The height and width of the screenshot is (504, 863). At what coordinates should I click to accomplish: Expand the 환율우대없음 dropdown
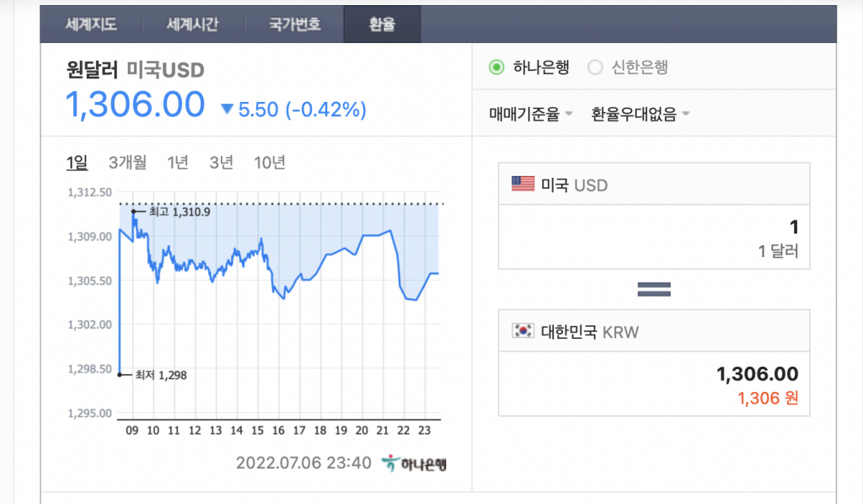pyautogui.click(x=641, y=114)
